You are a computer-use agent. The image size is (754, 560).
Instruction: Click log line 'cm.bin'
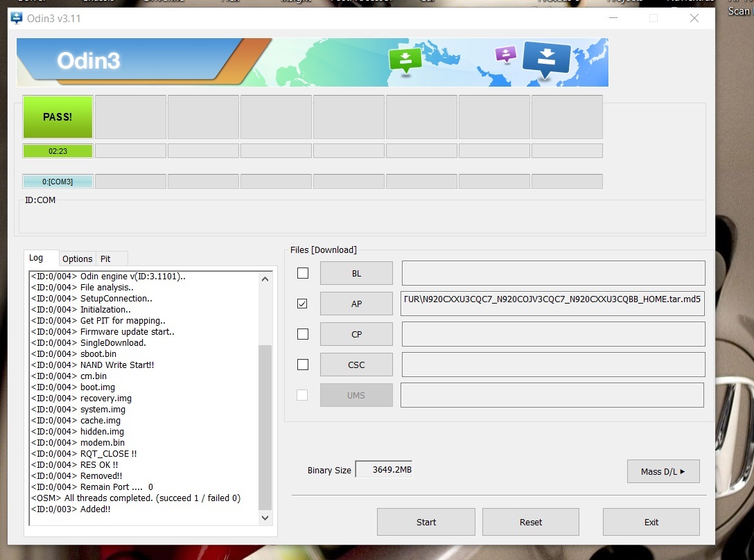pyautogui.click(x=69, y=376)
